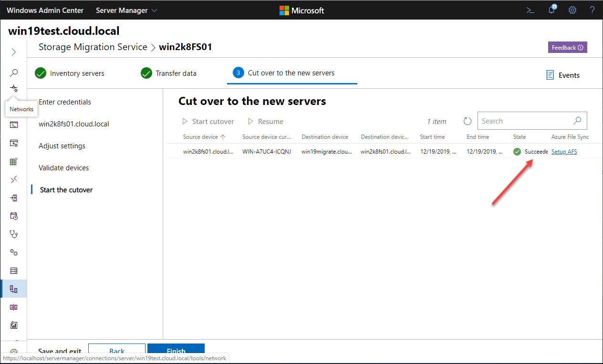The height and width of the screenshot is (364, 603).
Task: Open the Enter credentials page
Action: coord(65,102)
